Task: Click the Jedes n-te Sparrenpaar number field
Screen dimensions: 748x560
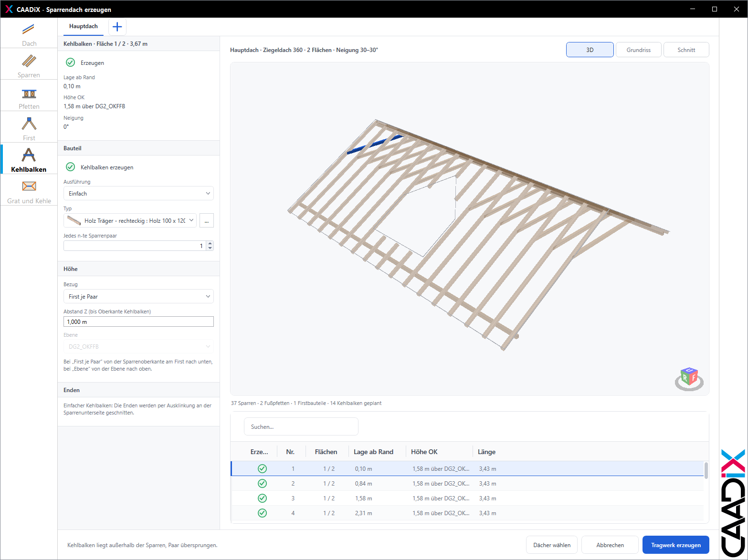Action: point(135,246)
